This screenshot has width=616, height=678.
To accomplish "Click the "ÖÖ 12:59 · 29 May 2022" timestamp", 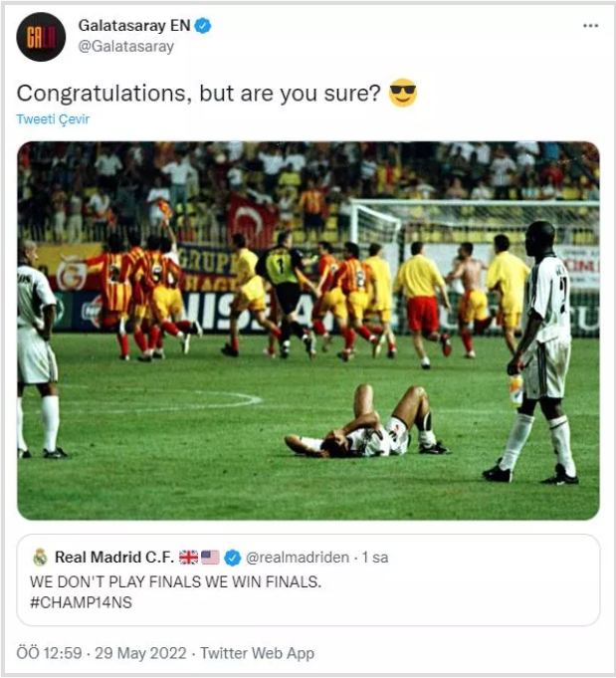I will [x=102, y=653].
